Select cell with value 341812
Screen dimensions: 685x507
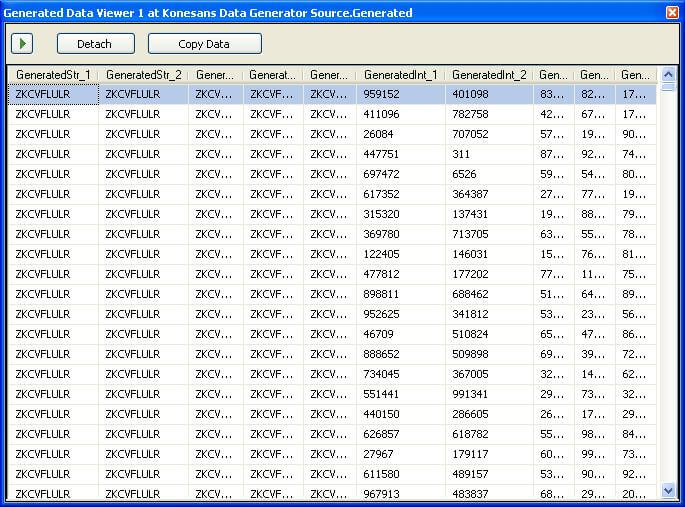(489, 314)
